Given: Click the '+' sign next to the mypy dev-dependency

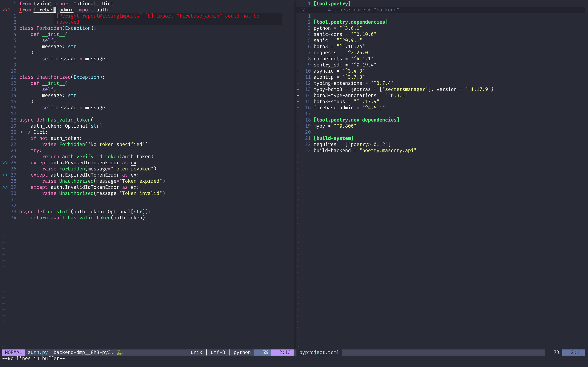Looking at the screenshot, I should point(298,126).
